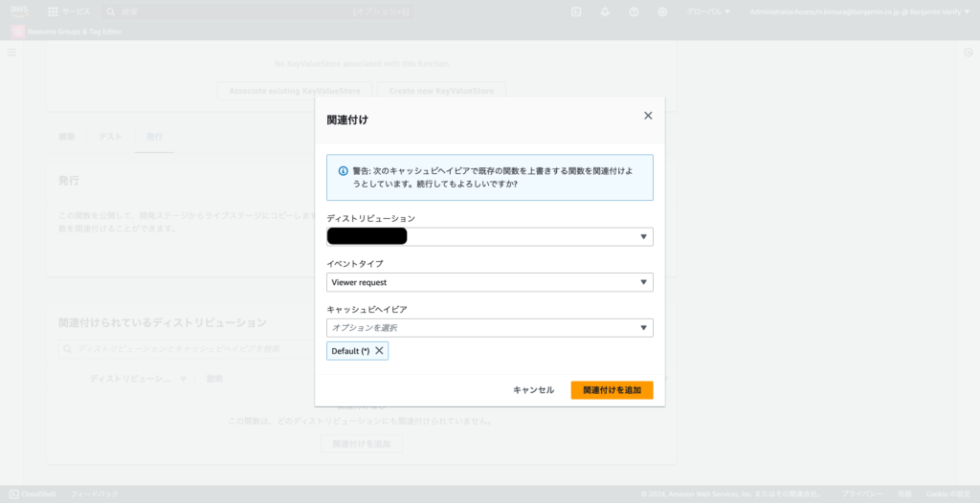Viewport: 980px width, 503px height.
Task: Click キャンセル in the dialog
Action: pyautogui.click(x=533, y=390)
